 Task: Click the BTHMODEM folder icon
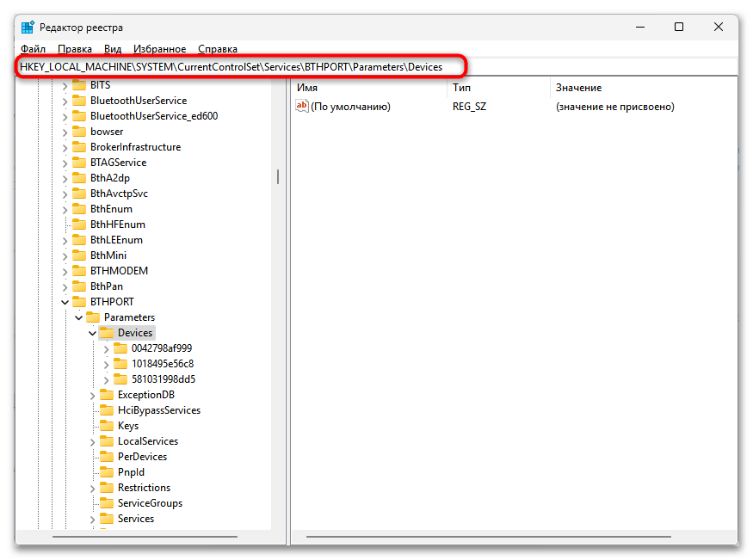(79, 271)
